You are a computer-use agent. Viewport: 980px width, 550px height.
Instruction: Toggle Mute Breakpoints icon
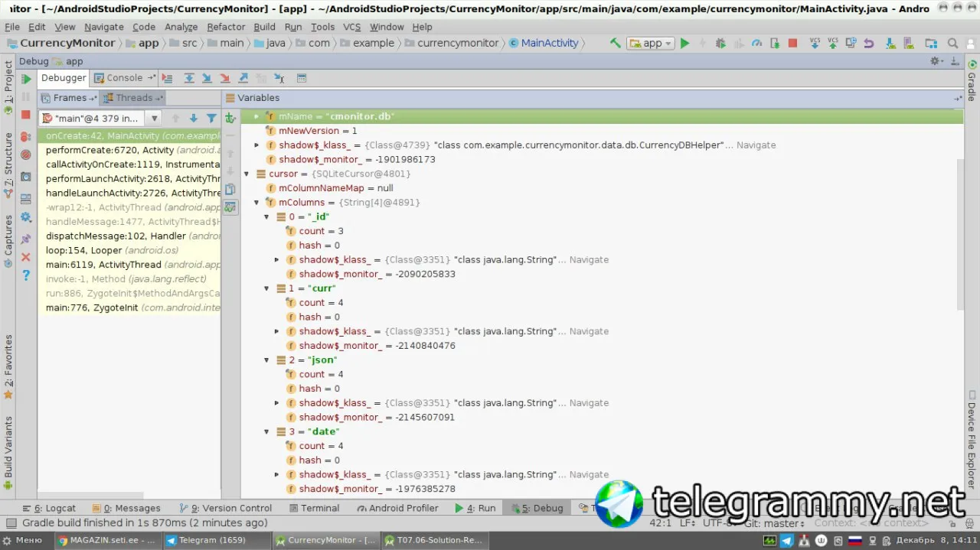tap(26, 155)
